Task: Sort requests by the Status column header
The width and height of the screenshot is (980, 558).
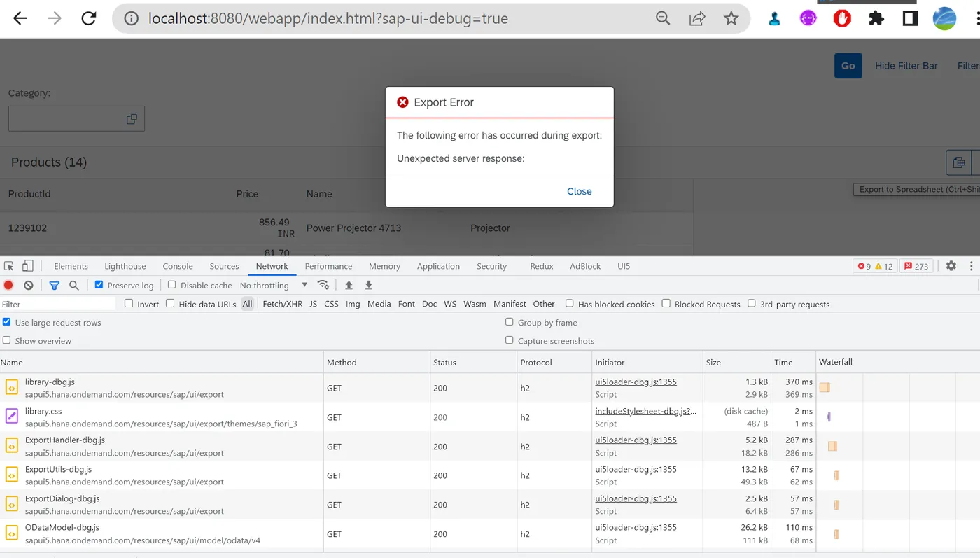Action: click(472, 362)
